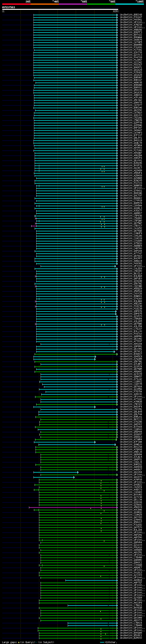Click the purple ~60% identity color segment
The height and width of the screenshot is (644, 146).
tap(73, 4)
